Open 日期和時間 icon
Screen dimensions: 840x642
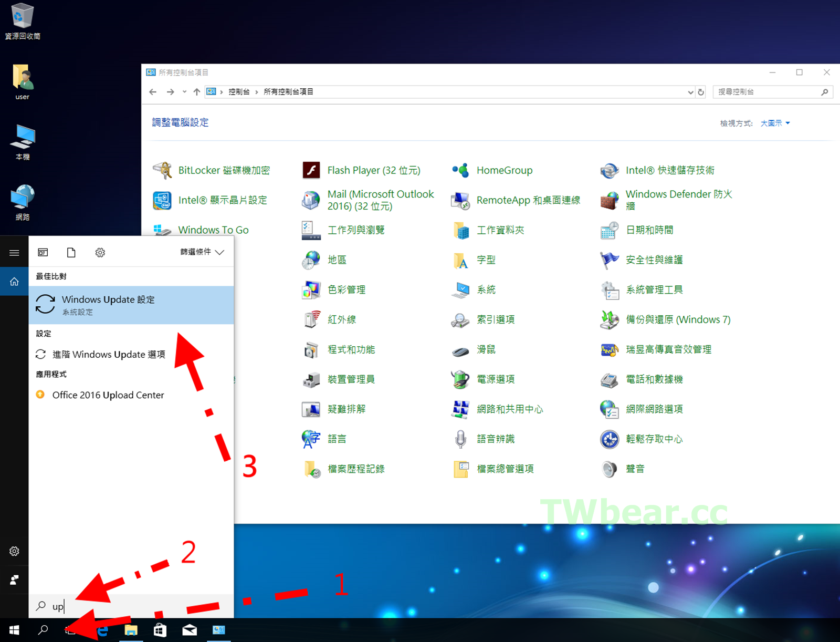click(x=610, y=230)
